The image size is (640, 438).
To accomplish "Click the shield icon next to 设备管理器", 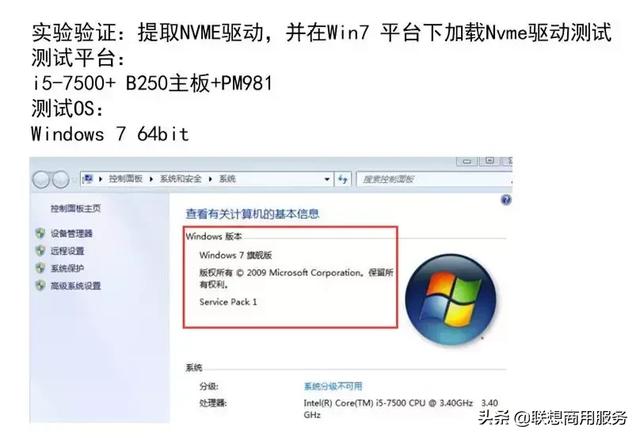I will tap(40, 233).
